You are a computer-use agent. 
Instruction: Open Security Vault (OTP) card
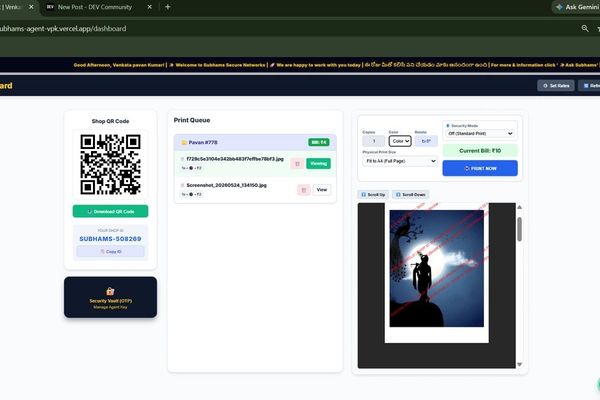[x=110, y=297]
